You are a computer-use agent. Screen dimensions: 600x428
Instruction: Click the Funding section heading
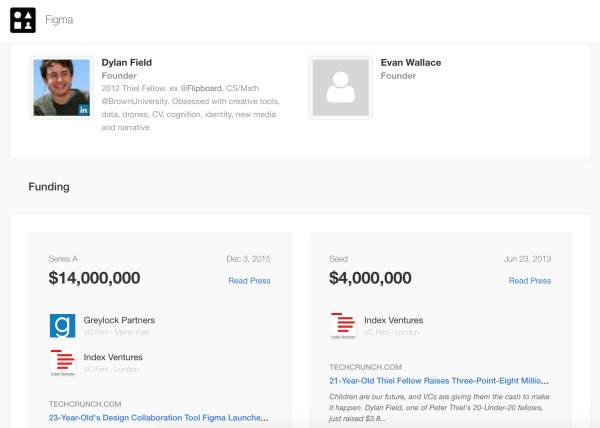pyautogui.click(x=49, y=187)
